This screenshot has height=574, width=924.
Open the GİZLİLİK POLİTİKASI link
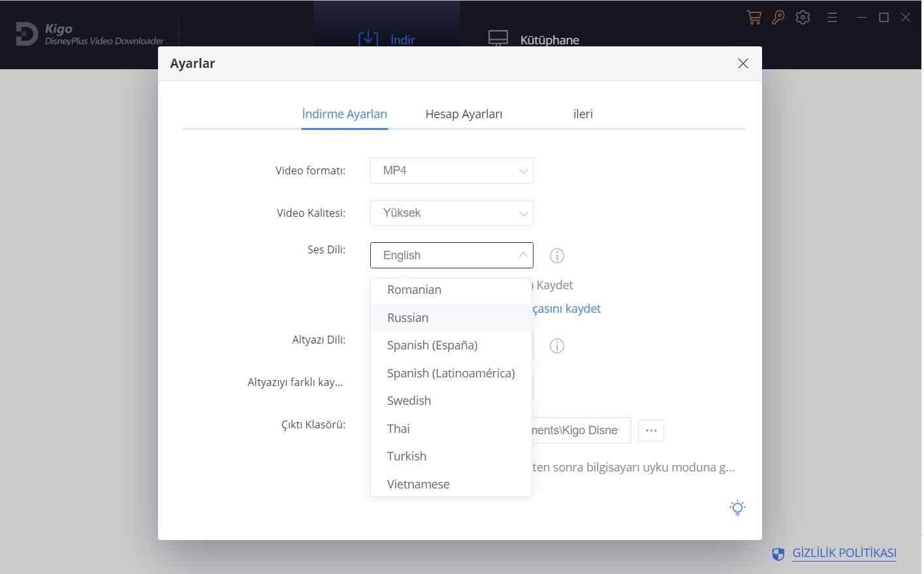(844, 553)
